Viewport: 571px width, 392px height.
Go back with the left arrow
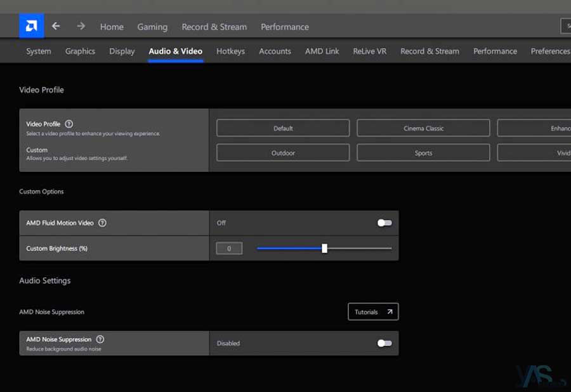pyautogui.click(x=56, y=27)
